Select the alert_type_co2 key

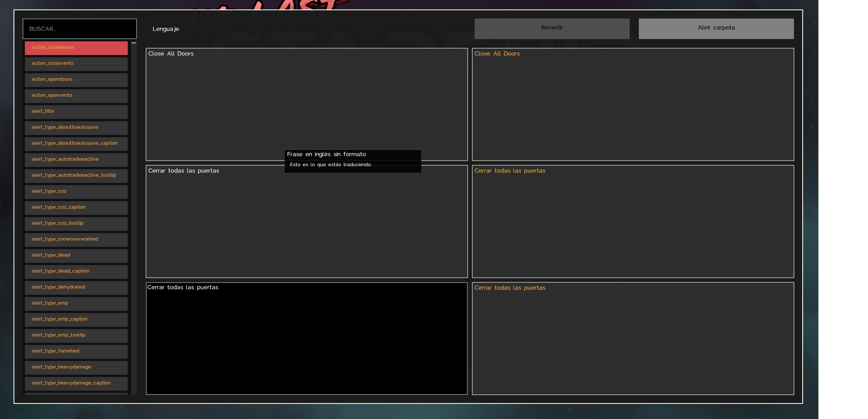pyautogui.click(x=76, y=191)
